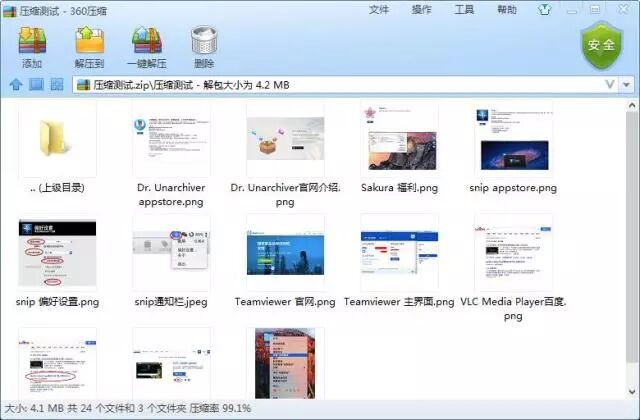Click the skin shirt icon in title bar
This screenshot has height=420, width=640.
tap(544, 10)
